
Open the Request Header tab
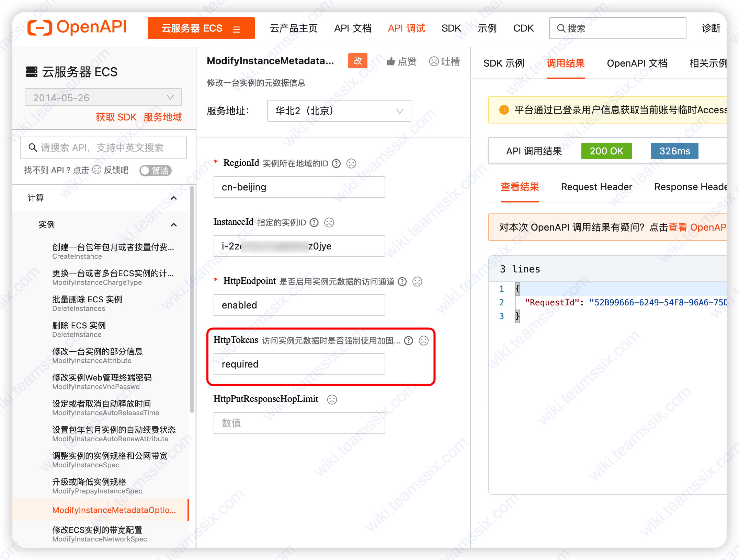(596, 187)
